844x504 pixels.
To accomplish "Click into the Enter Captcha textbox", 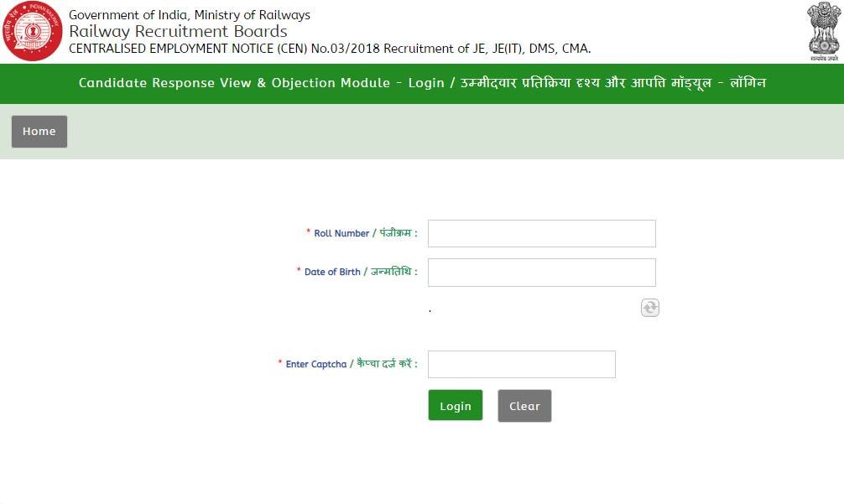I will point(521,365).
